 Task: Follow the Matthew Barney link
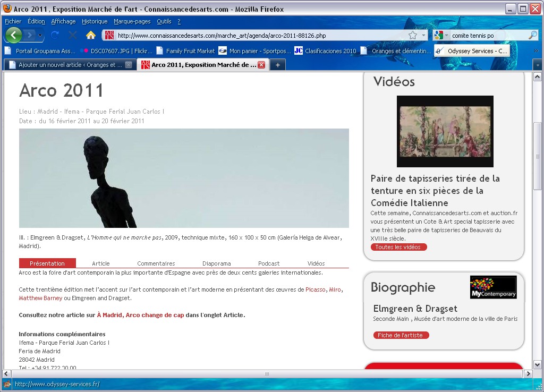(40, 298)
